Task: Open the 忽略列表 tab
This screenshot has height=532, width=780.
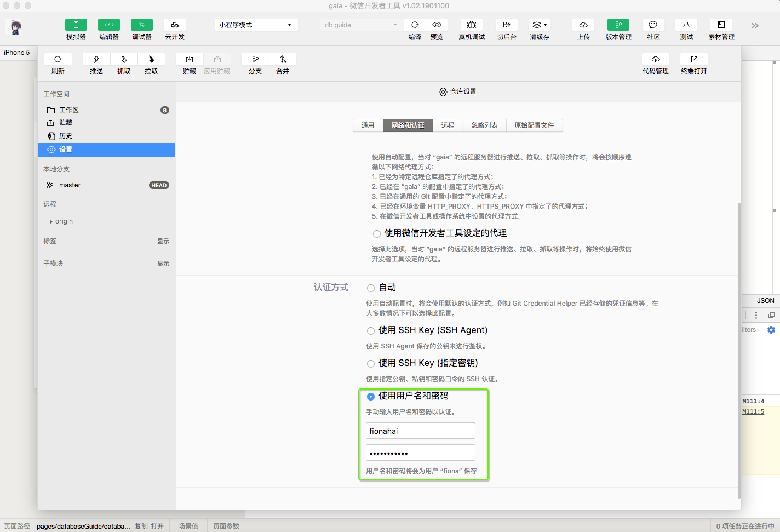Action: pos(484,125)
